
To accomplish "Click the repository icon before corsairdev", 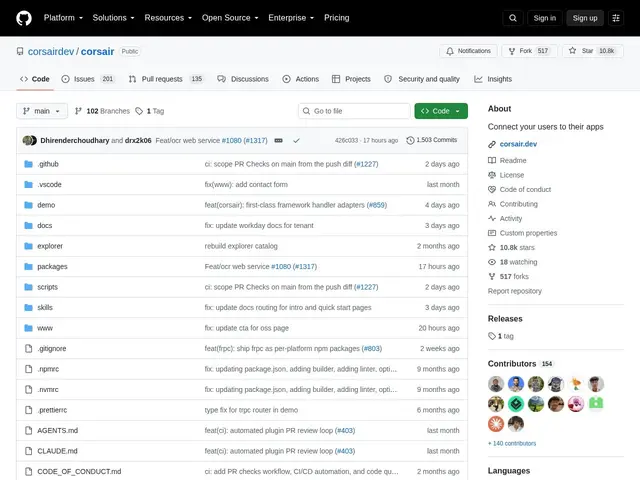I will point(20,51).
